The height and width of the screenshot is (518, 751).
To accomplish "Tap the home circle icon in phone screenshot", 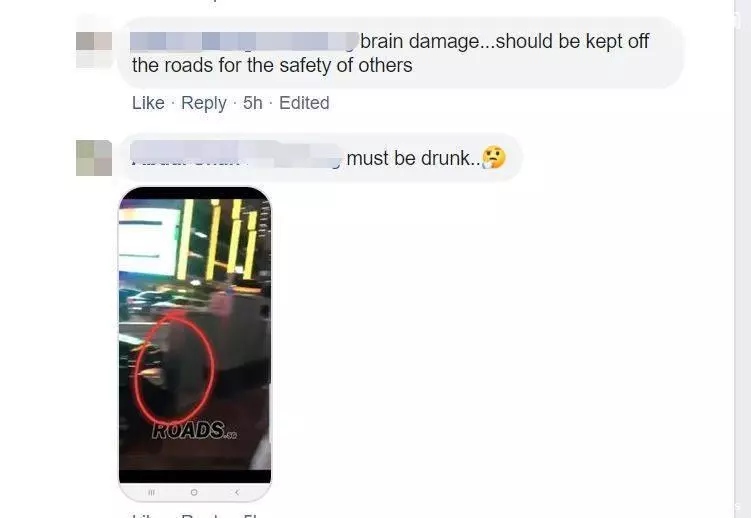I will coord(194,492).
